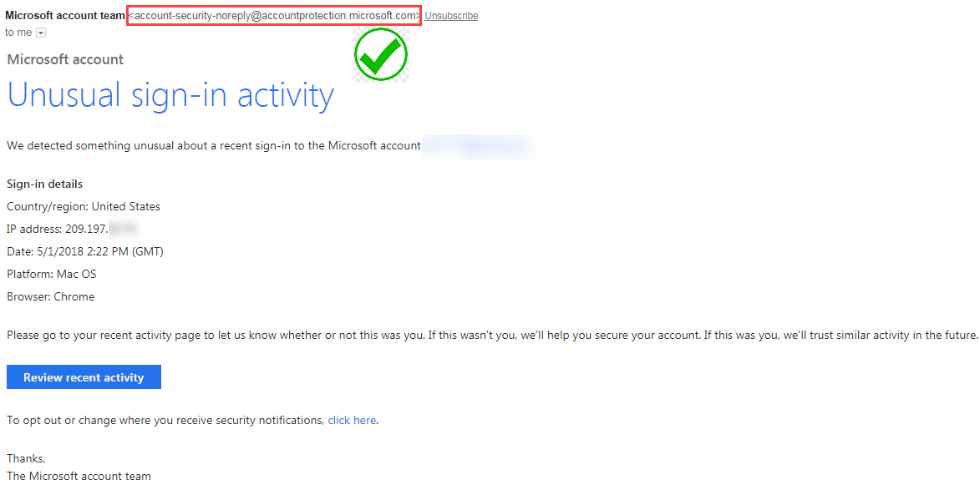Open the 'click here' notification settings link
Image resolution: width=980 pixels, height=490 pixels.
coord(352,420)
